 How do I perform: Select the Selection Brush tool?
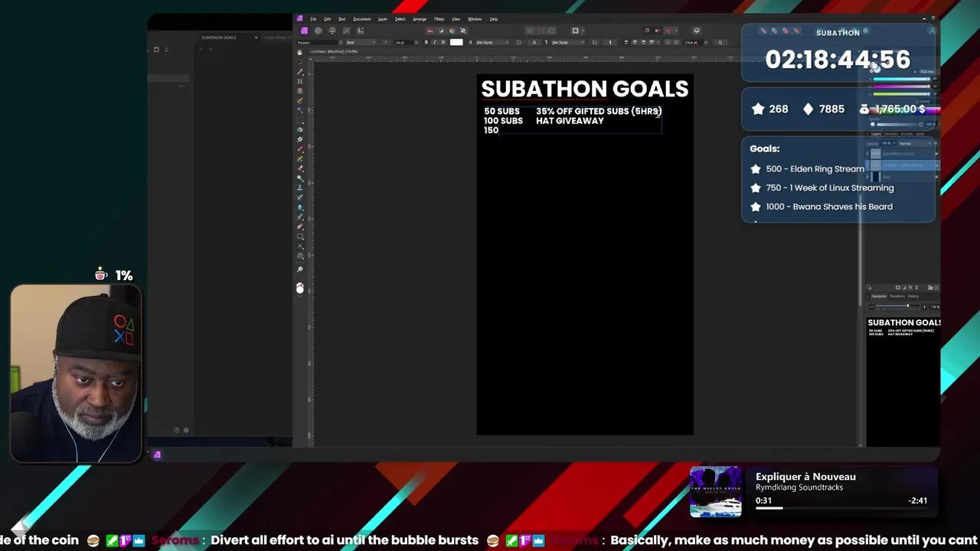[299, 101]
